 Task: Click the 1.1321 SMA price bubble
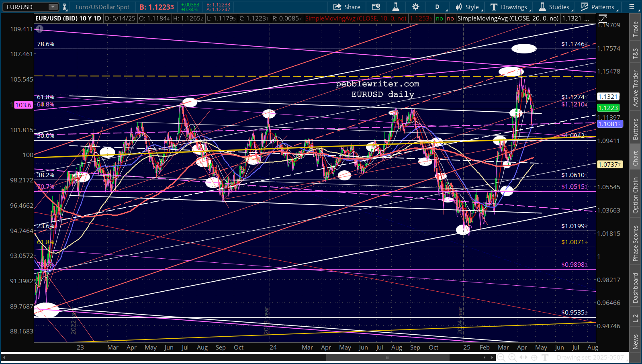click(608, 96)
